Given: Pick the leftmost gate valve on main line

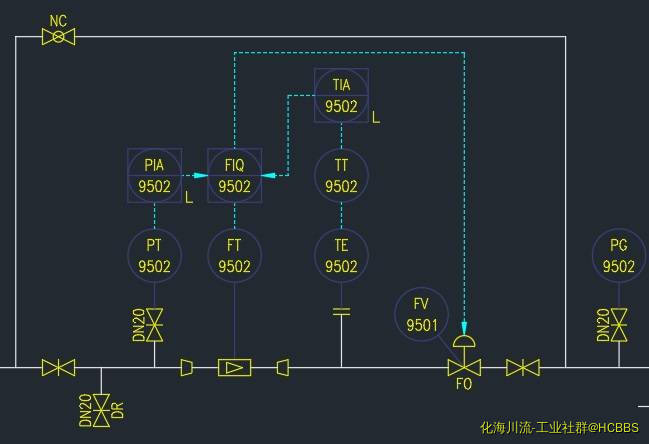Looking at the screenshot, I should pos(58,368).
